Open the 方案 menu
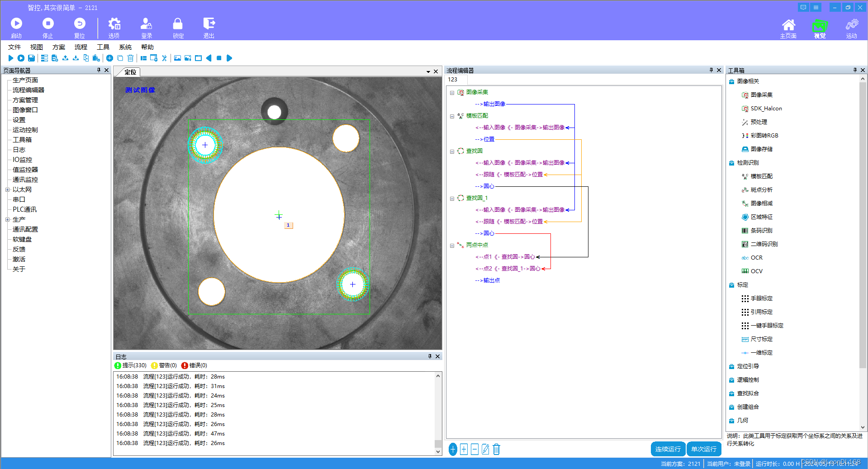Viewport: 868px width, 469px height. (x=59, y=47)
